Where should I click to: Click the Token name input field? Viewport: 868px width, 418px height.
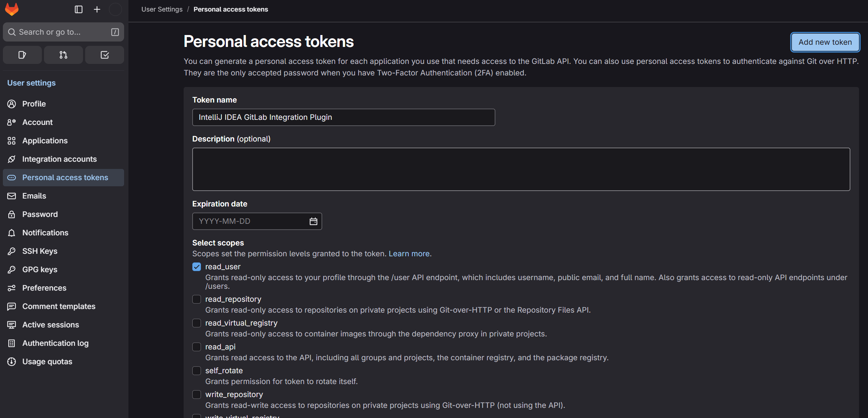[x=343, y=117]
